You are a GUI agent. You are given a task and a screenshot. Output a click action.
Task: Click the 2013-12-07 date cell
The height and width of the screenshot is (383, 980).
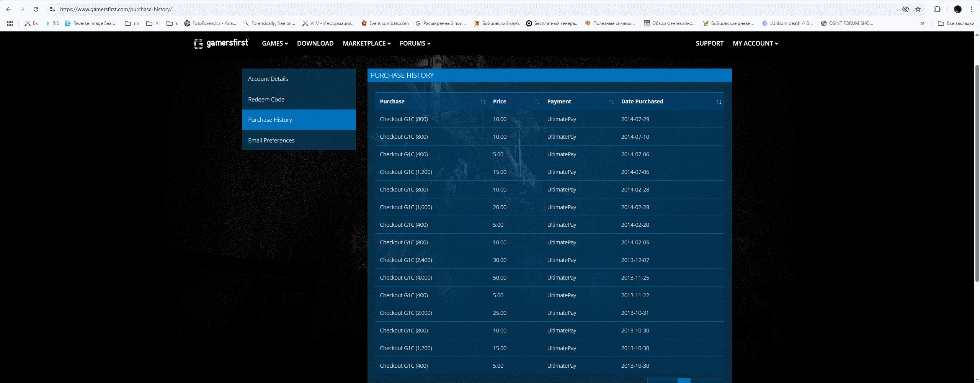click(x=635, y=260)
